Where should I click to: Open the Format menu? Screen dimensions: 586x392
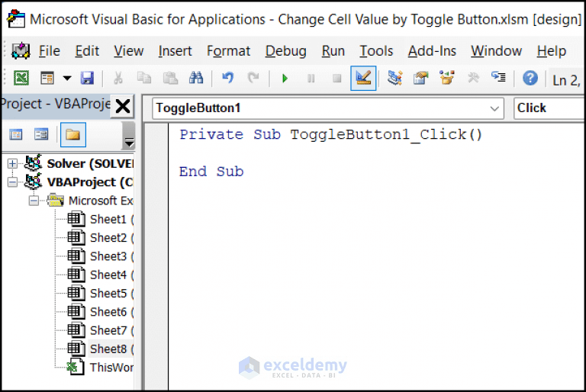[x=228, y=51]
